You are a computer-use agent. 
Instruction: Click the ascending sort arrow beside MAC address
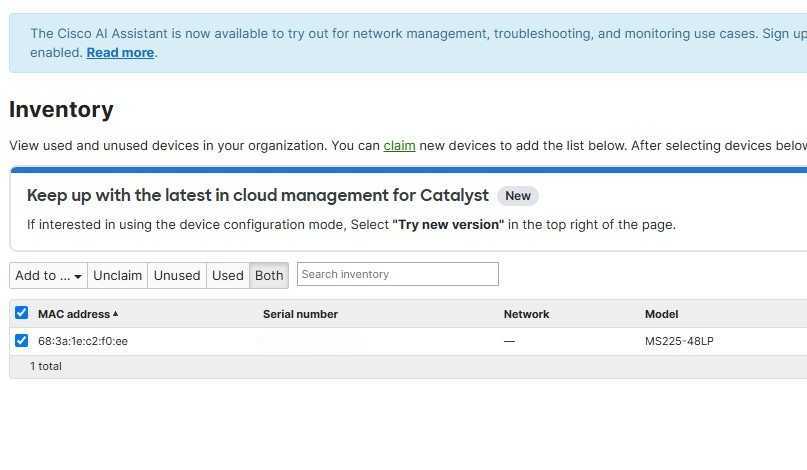pyautogui.click(x=116, y=314)
